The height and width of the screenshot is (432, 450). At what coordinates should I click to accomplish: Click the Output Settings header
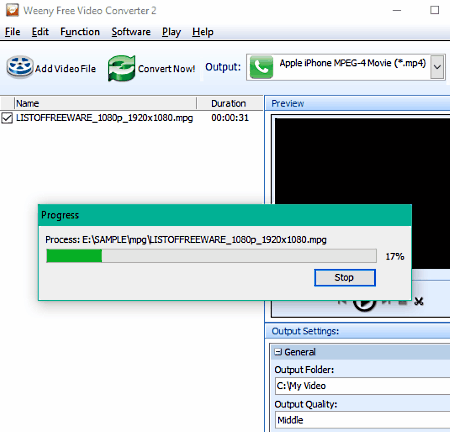tap(358, 331)
